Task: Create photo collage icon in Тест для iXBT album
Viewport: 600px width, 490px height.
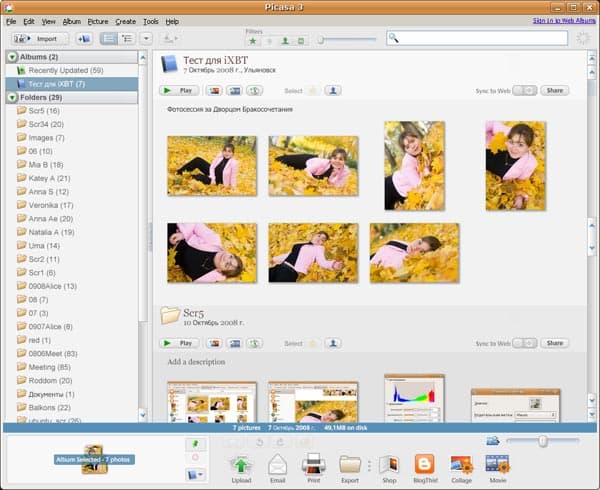Action: 214,91
